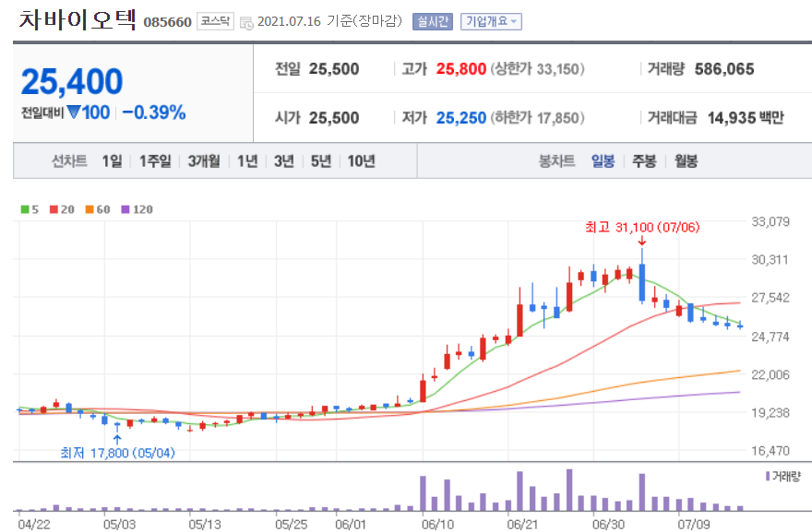Screen dimensions: 812x532
Task: Click the 고가 value 25,800
Action: tap(460, 69)
